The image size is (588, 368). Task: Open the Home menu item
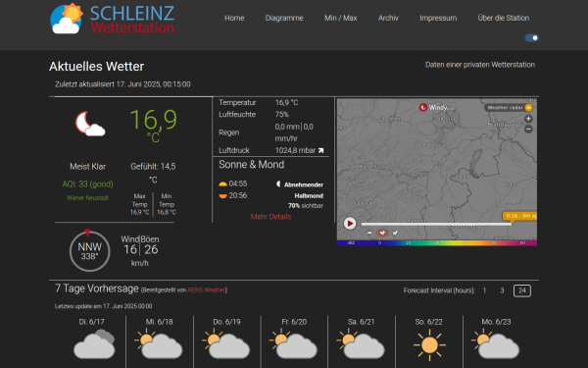pos(234,18)
